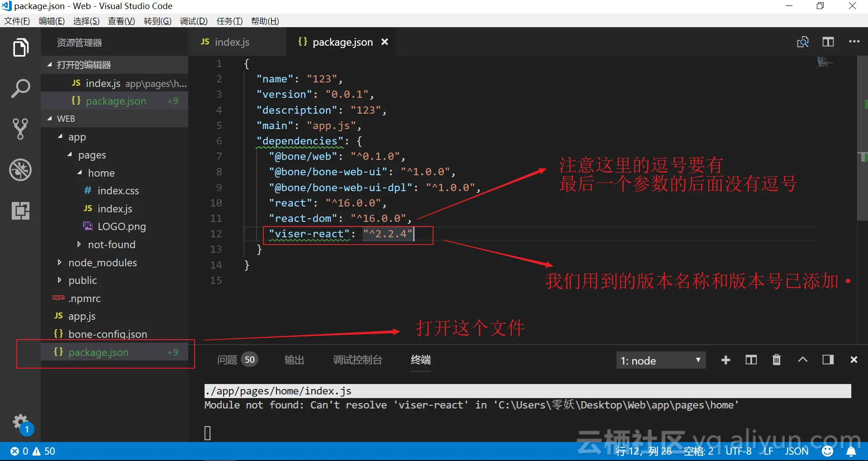Maximize the panel with up chevron
The height and width of the screenshot is (461, 868).
pos(803,360)
